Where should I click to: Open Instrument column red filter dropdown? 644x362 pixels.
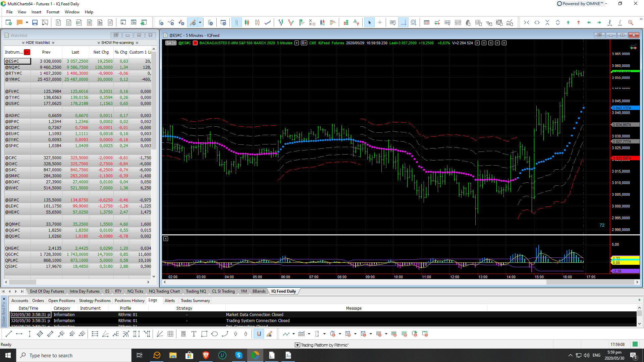[x=27, y=52]
